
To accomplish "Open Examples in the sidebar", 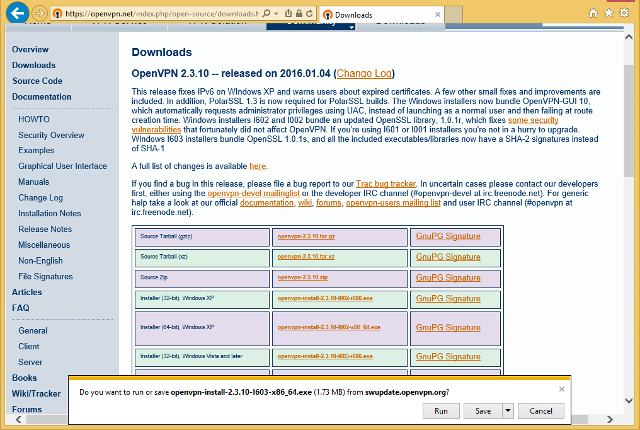I will point(36,151).
